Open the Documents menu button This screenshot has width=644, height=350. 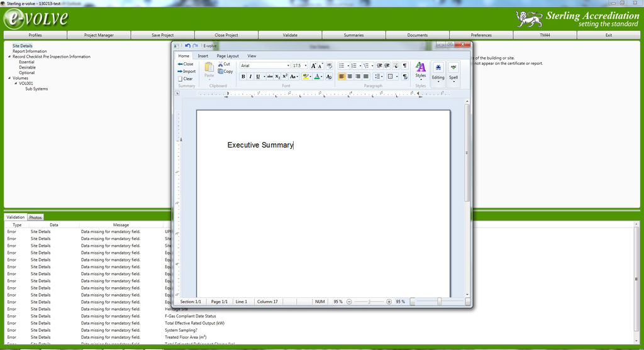(x=418, y=35)
